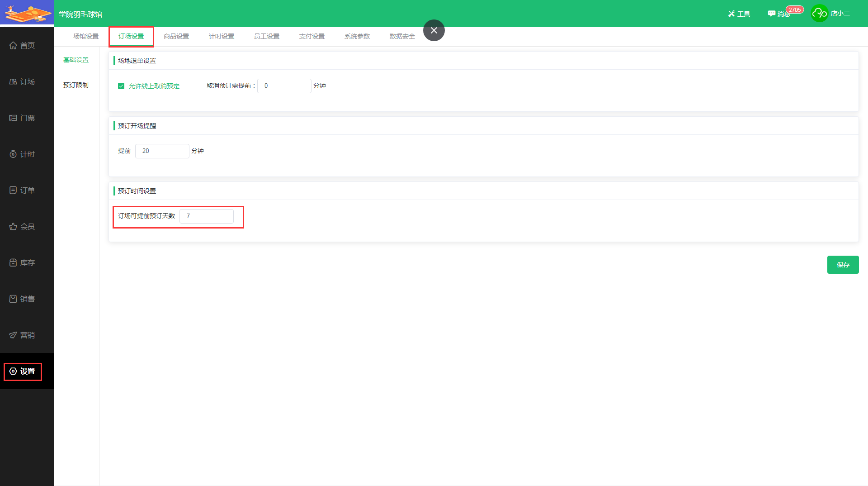The image size is (868, 486).
Task: Click the green 保存 save button
Action: [x=843, y=265]
